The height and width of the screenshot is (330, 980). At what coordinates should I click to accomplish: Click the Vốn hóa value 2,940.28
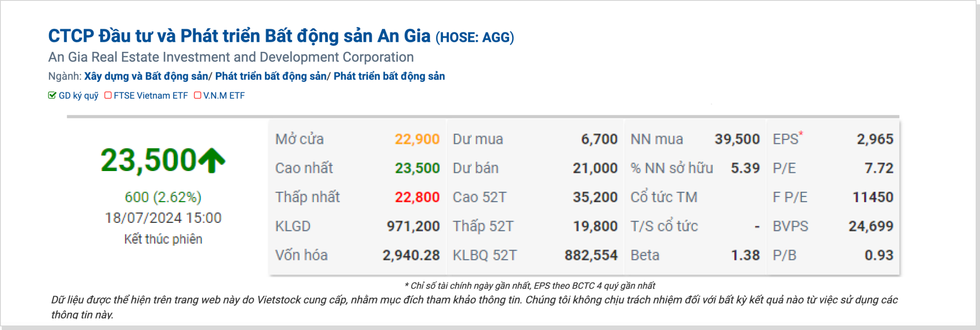tap(411, 255)
